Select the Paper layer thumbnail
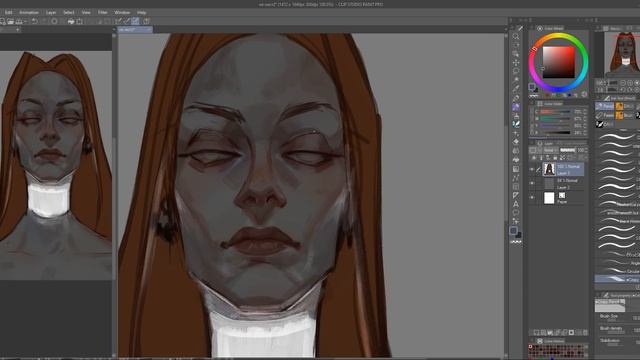 coord(549,198)
